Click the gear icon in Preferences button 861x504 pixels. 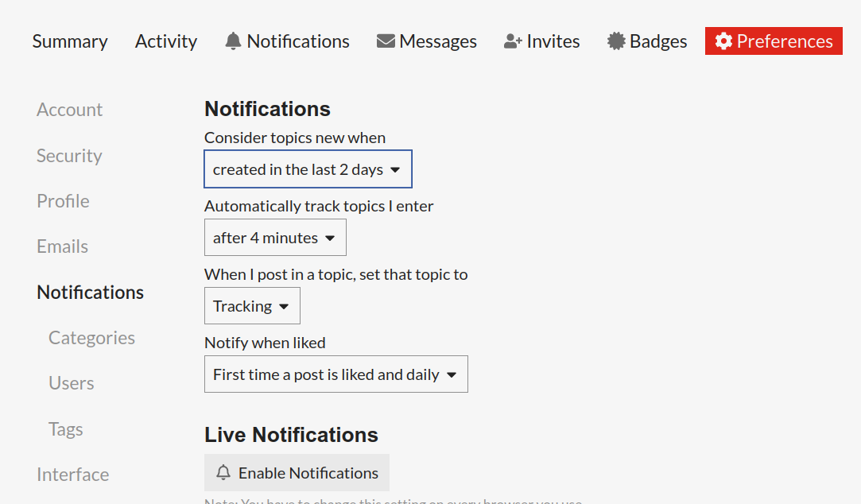coord(723,41)
